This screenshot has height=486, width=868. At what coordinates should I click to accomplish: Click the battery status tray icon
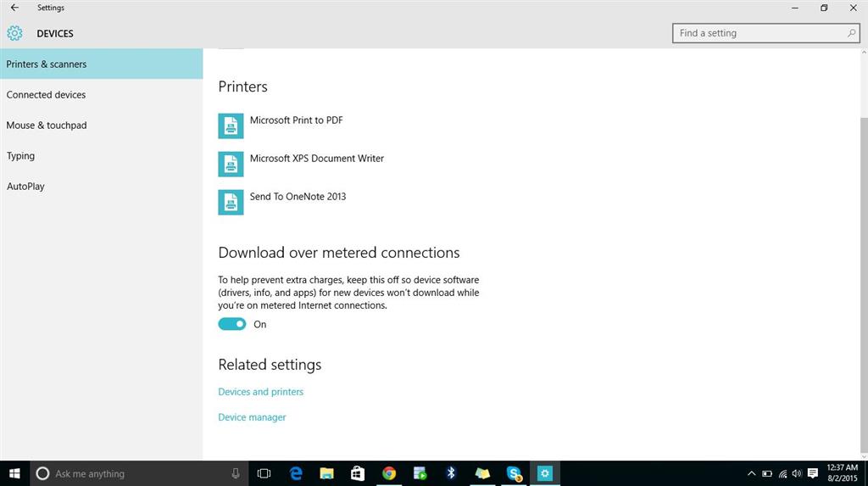[766, 473]
